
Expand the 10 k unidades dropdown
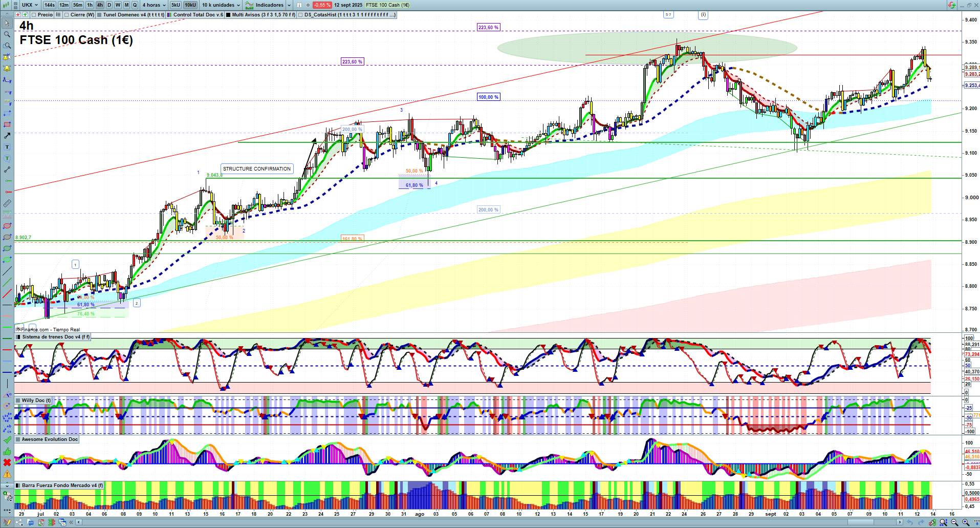click(221, 5)
